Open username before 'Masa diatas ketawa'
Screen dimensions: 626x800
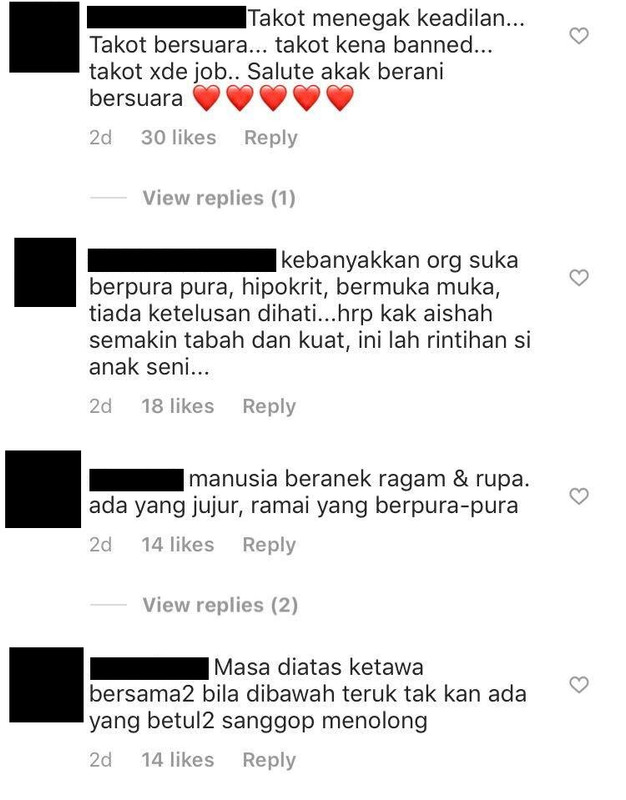(x=149, y=668)
